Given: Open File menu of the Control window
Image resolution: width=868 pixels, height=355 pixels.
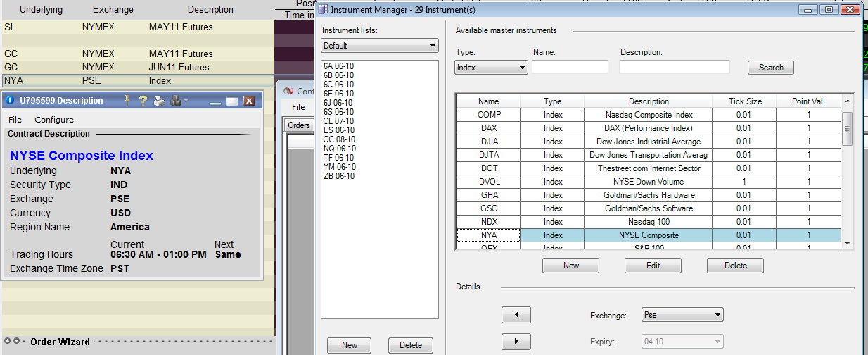Looking at the screenshot, I should [298, 107].
